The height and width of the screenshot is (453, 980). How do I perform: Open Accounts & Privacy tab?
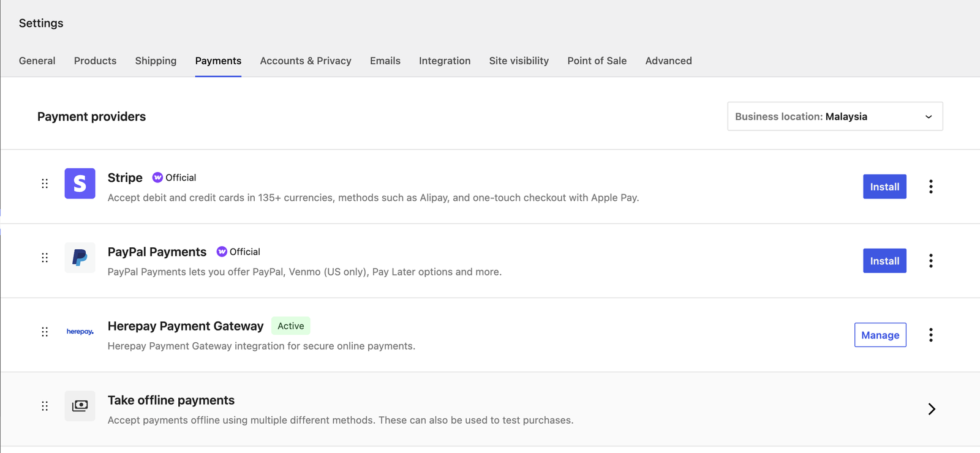tap(306, 61)
